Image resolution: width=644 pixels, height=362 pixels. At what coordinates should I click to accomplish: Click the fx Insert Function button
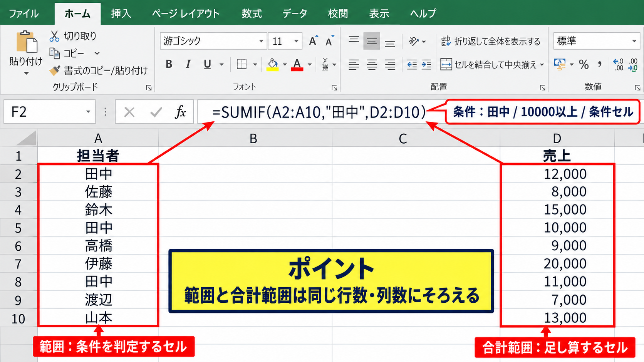[180, 112]
